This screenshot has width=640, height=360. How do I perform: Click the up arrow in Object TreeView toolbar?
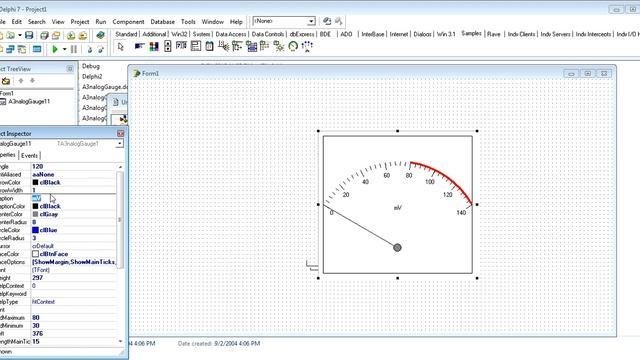pos(21,81)
